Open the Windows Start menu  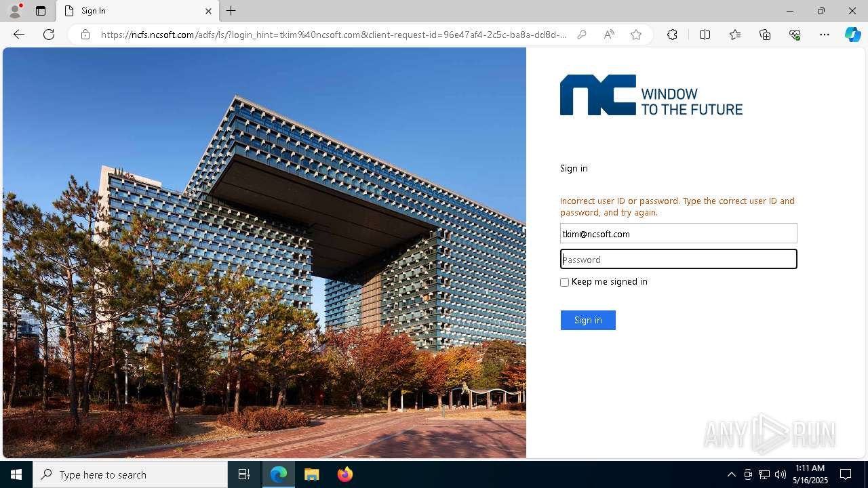point(16,474)
